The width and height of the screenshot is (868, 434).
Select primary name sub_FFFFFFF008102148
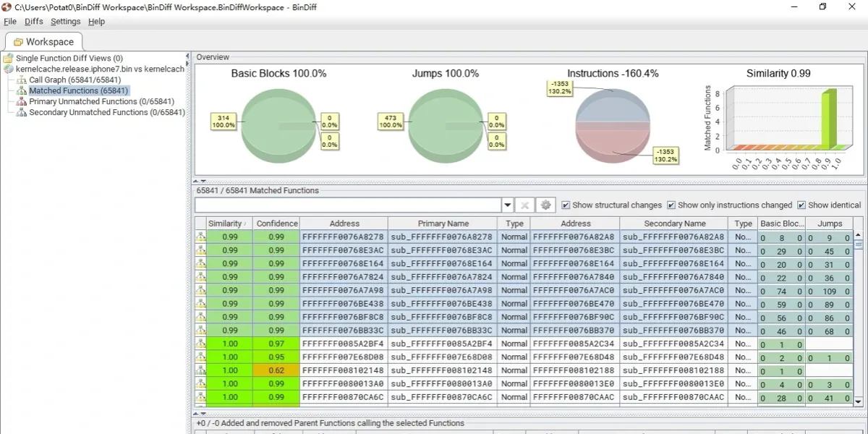(443, 370)
